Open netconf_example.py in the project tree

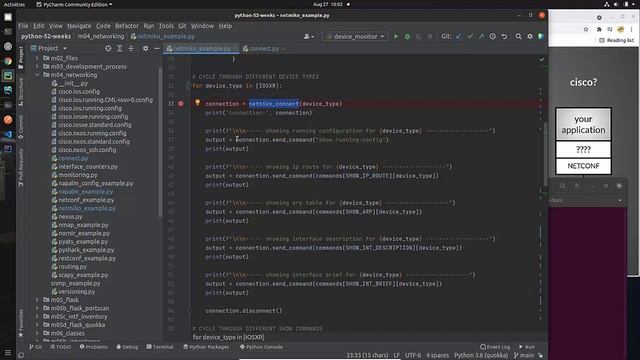pyautogui.click(x=86, y=200)
